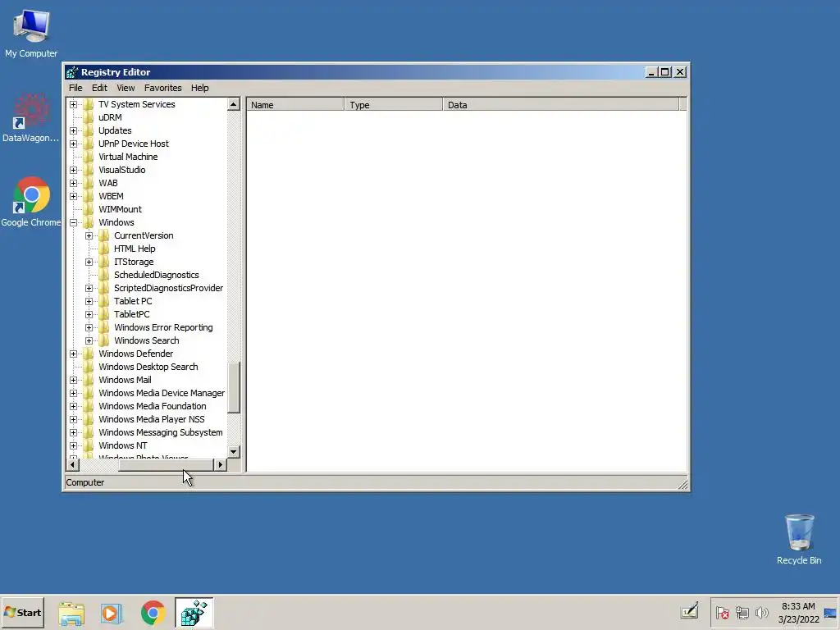Image resolution: width=840 pixels, height=630 pixels.
Task: Click the tree scroll right arrow
Action: click(220, 465)
